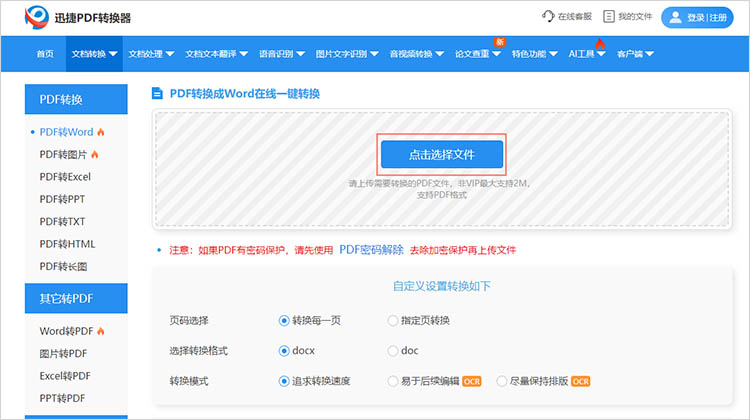The width and height of the screenshot is (750, 420).
Task: Click the 在线客服 headset icon
Action: tap(548, 17)
